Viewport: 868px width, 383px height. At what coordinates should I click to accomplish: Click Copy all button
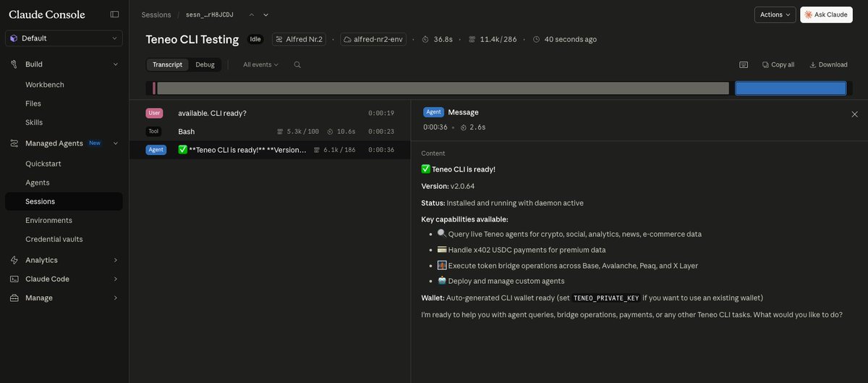coord(778,64)
